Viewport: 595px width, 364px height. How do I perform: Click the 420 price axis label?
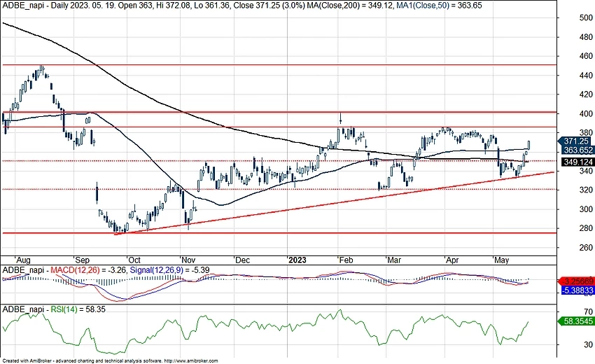(x=587, y=94)
